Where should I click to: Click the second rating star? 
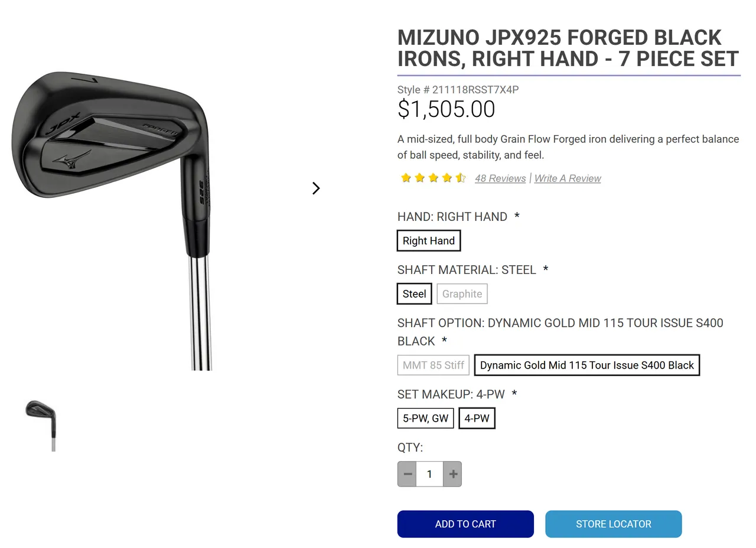419,178
